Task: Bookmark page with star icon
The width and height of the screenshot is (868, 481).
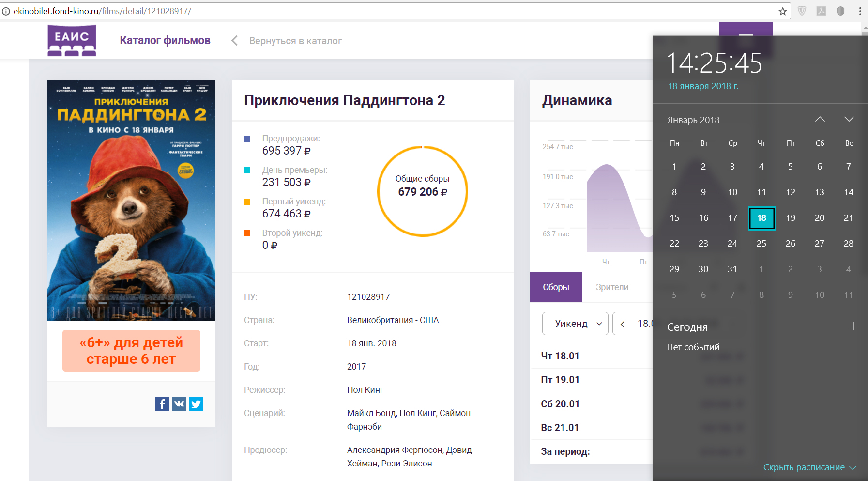Action: point(782,11)
